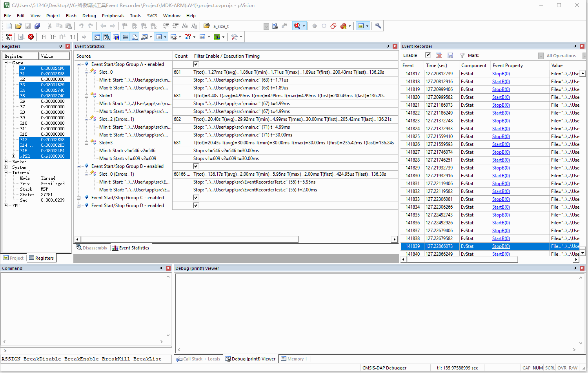Uncheck filter enable for Group D
588x373 pixels.
point(196,206)
